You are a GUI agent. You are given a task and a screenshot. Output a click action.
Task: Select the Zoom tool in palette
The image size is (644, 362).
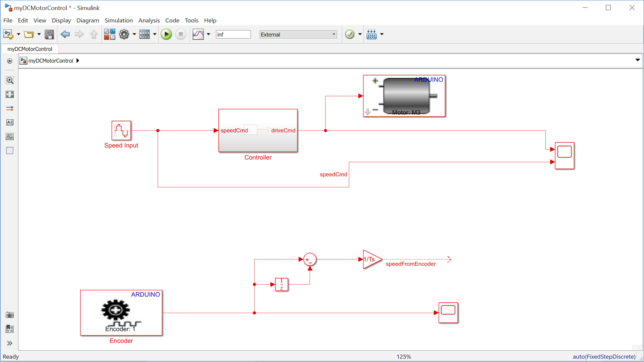[x=10, y=80]
